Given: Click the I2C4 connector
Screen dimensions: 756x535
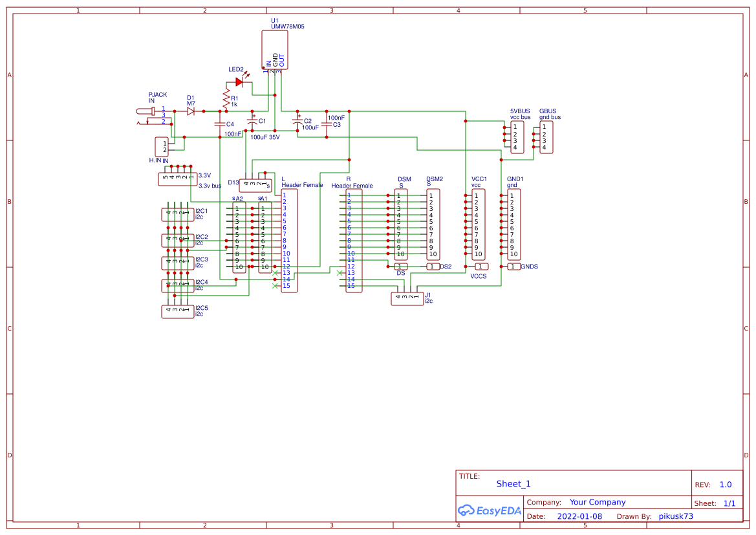Looking at the screenshot, I should pyautogui.click(x=178, y=285).
